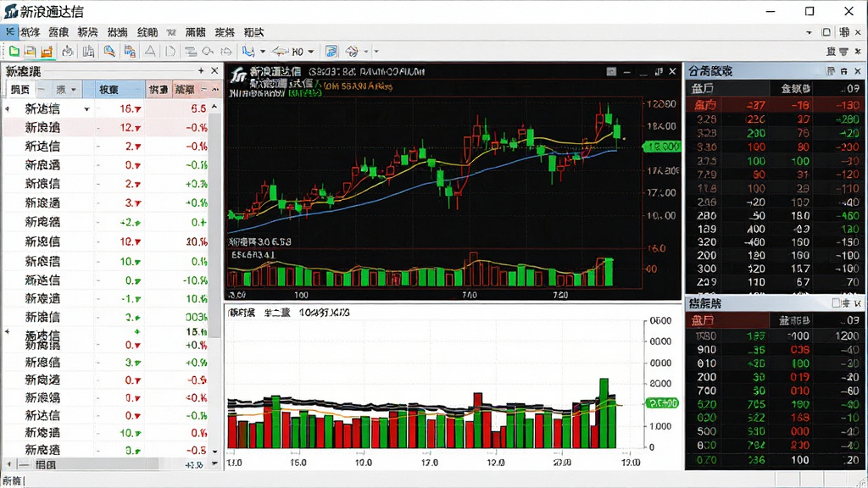The height and width of the screenshot is (488, 868).
Task: Open the last toolbar overflow dropdown arrow
Action: pos(376,52)
